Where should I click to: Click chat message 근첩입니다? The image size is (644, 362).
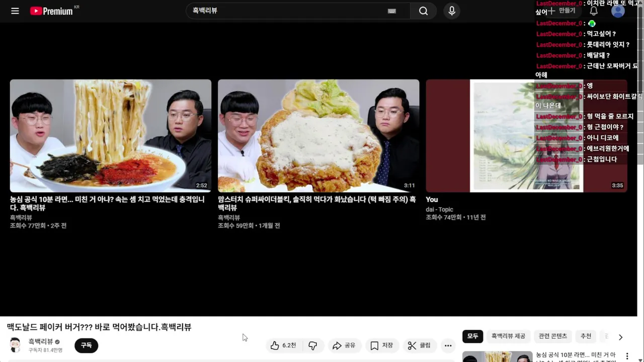(602, 159)
